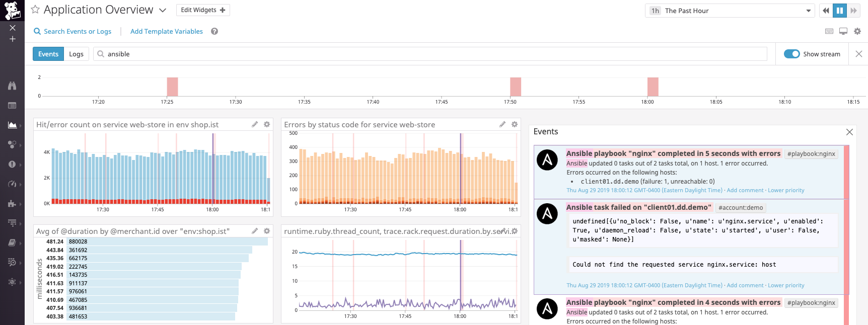Close the events search bar
Image resolution: width=868 pixels, height=325 pixels.
tap(859, 54)
